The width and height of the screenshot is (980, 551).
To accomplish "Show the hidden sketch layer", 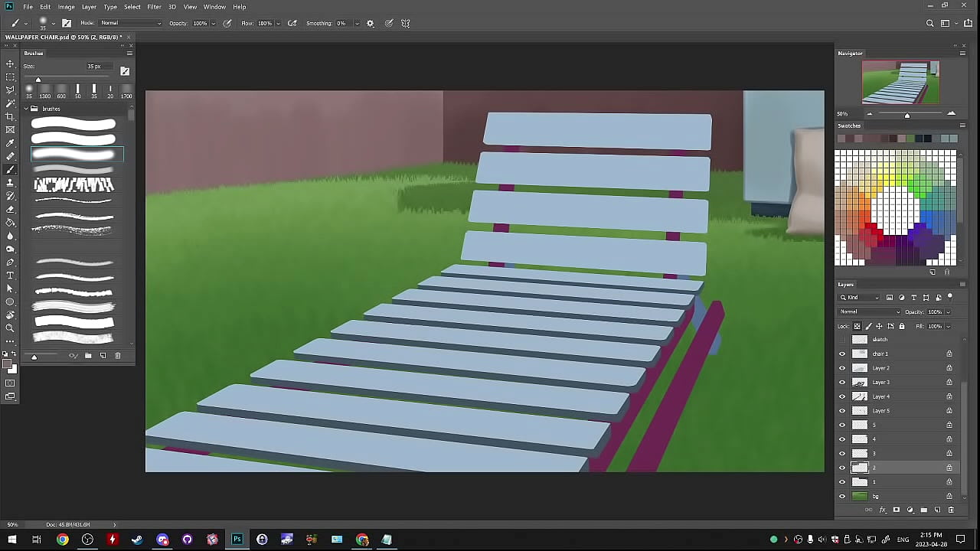I will (842, 339).
